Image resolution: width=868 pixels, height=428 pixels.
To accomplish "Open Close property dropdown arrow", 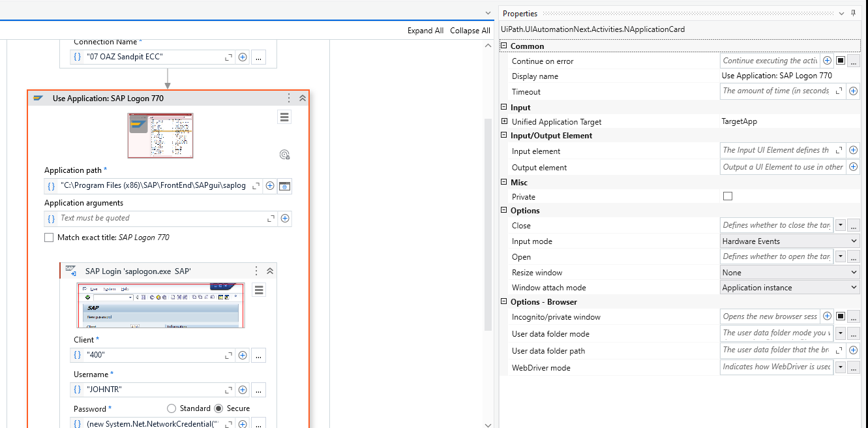I will tap(841, 226).
